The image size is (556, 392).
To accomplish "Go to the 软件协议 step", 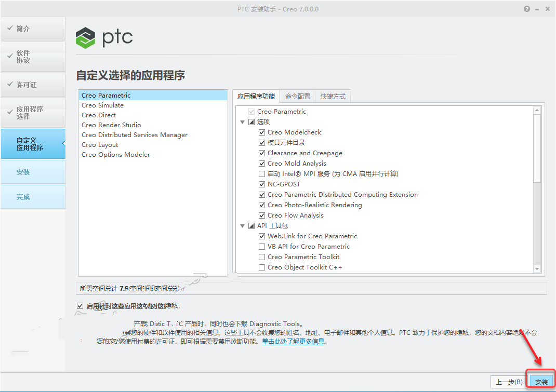I will click(33, 57).
